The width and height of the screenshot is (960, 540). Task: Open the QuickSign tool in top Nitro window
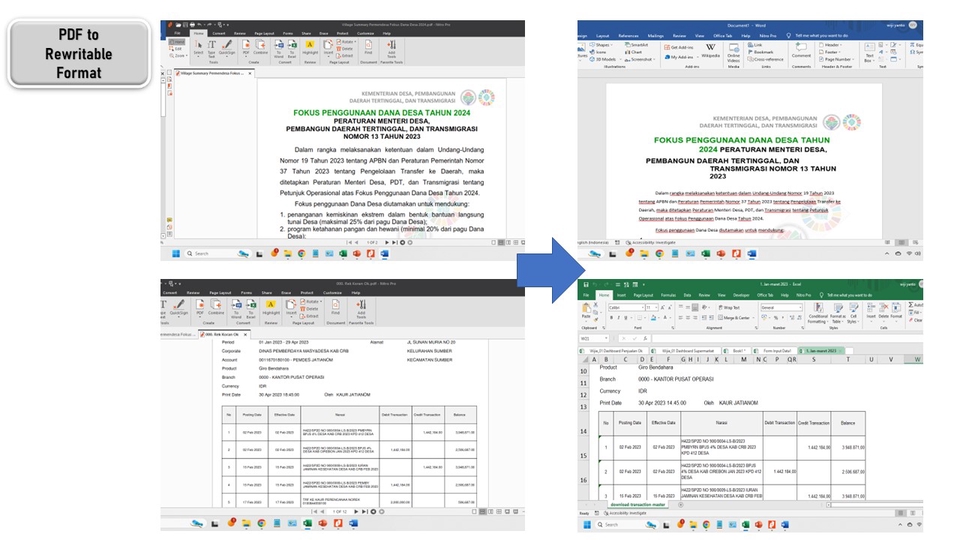[x=227, y=48]
